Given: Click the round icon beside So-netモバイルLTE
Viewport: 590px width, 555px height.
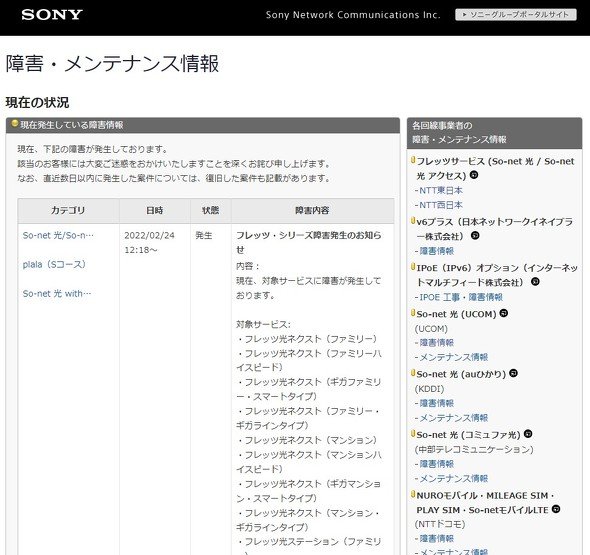Looking at the screenshot, I should [x=556, y=509].
